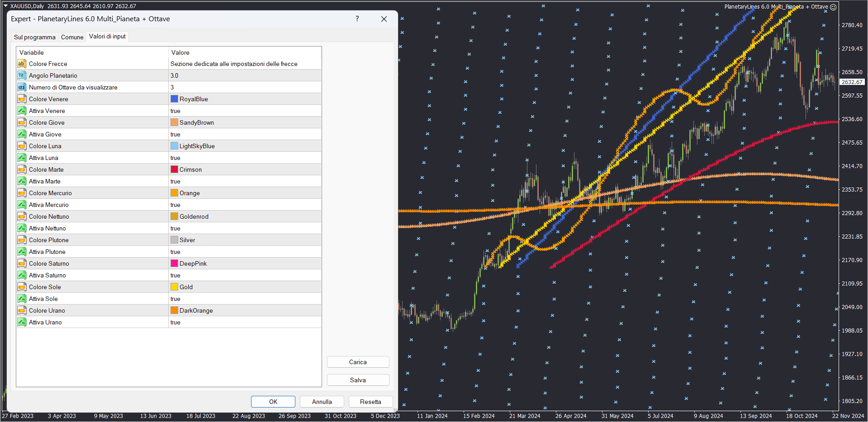868x422 pixels.
Task: Click the boolean icon beside Attiva Sole
Action: [x=22, y=299]
